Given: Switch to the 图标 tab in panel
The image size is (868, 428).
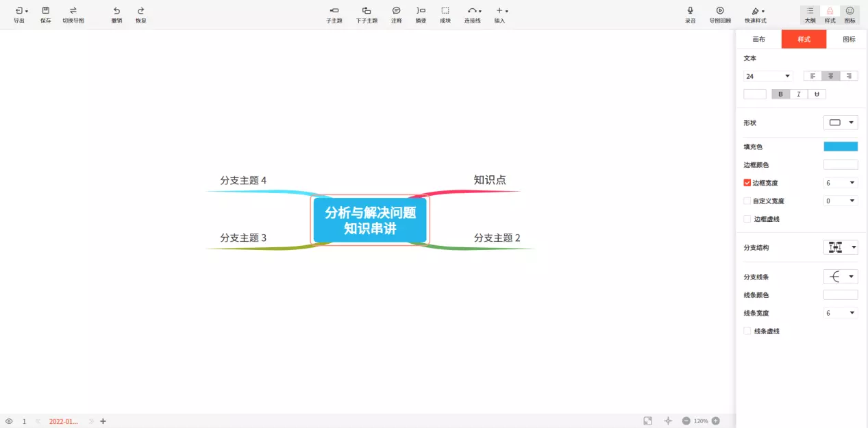Looking at the screenshot, I should tap(849, 40).
